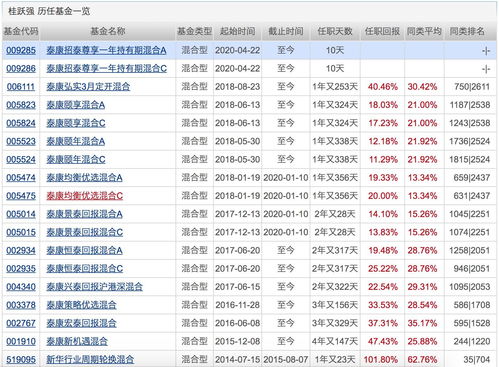Click the 任职天数 column header

pos(335,32)
